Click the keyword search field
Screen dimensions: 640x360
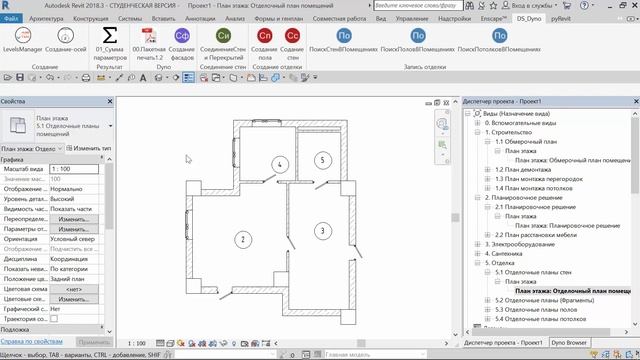(418, 6)
